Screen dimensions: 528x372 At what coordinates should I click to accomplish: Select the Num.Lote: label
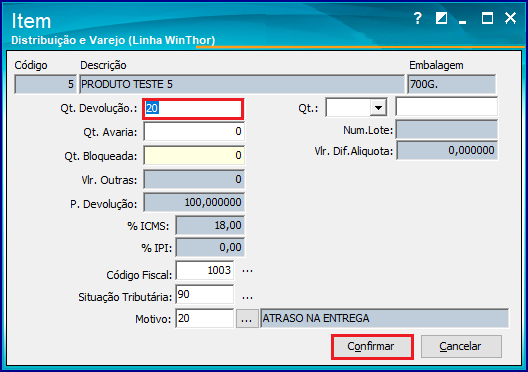pyautogui.click(x=368, y=130)
